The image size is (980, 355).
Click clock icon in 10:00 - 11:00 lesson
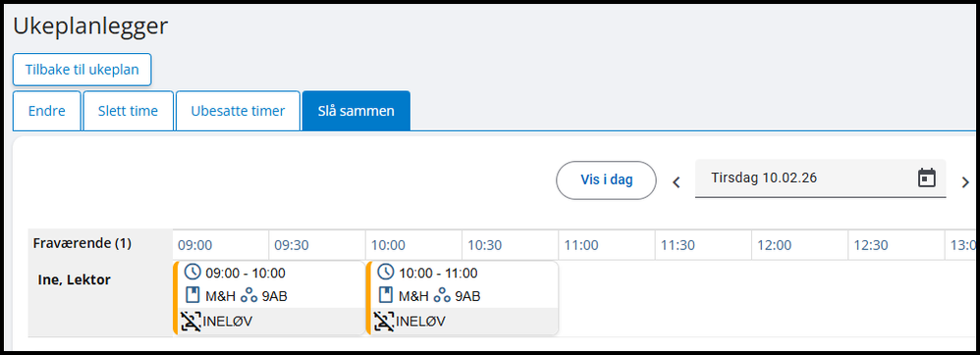pos(386,272)
